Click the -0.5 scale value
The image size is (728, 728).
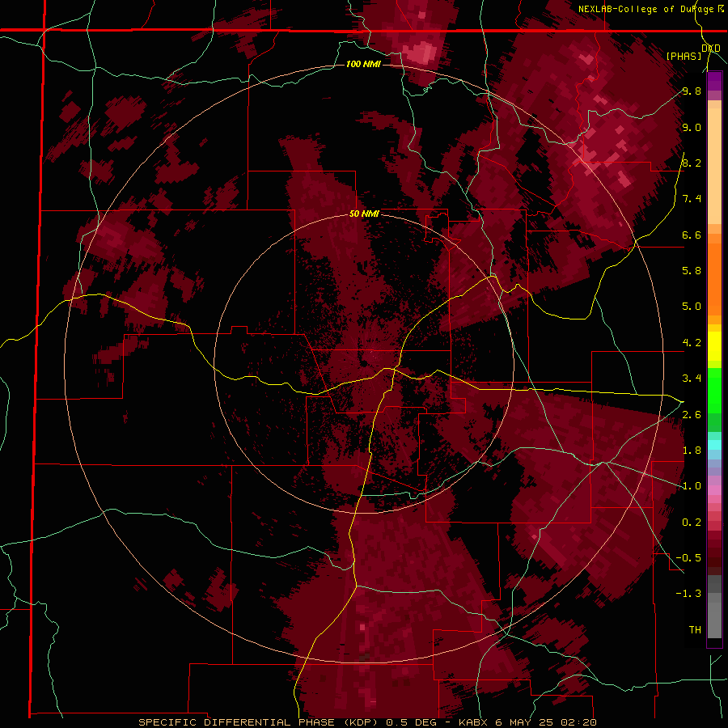688,557
